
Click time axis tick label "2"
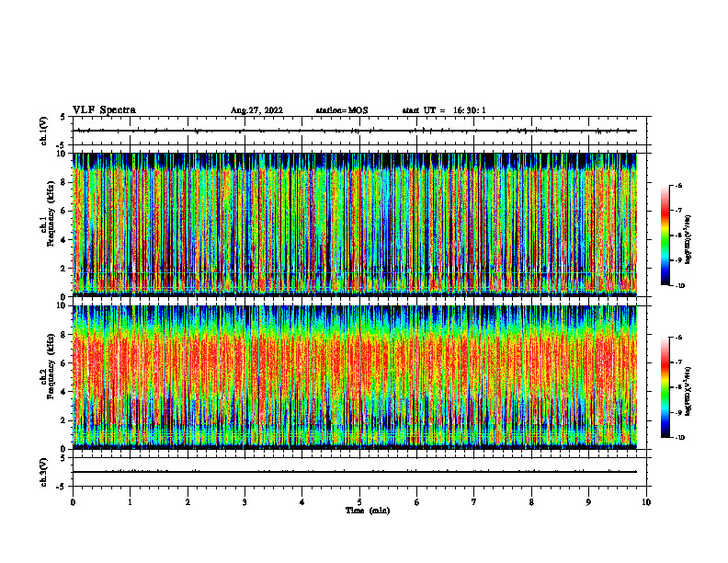pyautogui.click(x=188, y=502)
